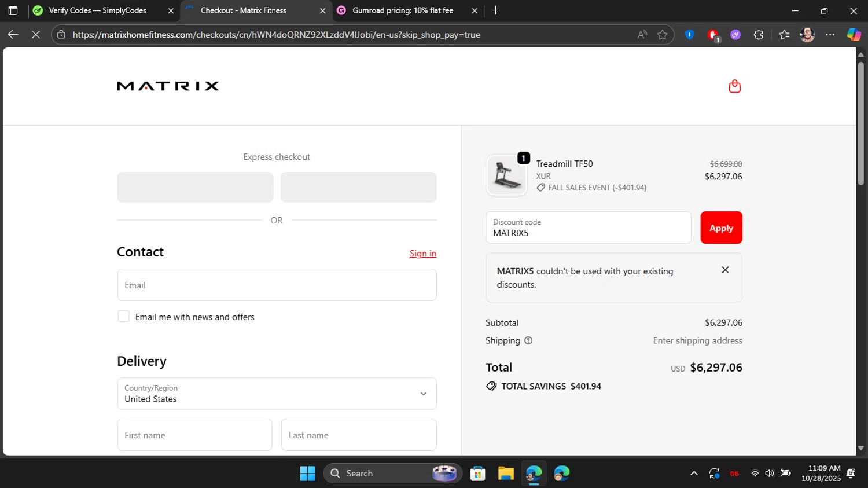View site information lock icon
The width and height of the screenshot is (868, 488).
pyautogui.click(x=61, y=35)
